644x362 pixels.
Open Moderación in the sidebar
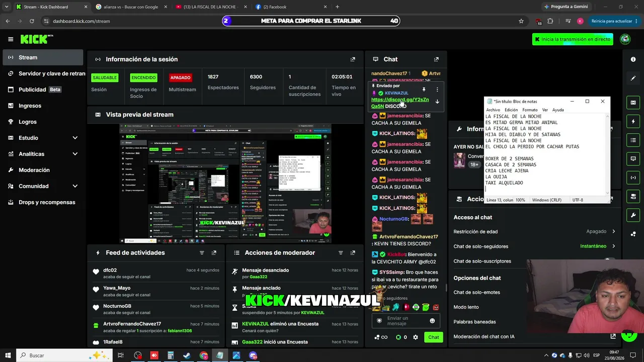(x=43, y=170)
